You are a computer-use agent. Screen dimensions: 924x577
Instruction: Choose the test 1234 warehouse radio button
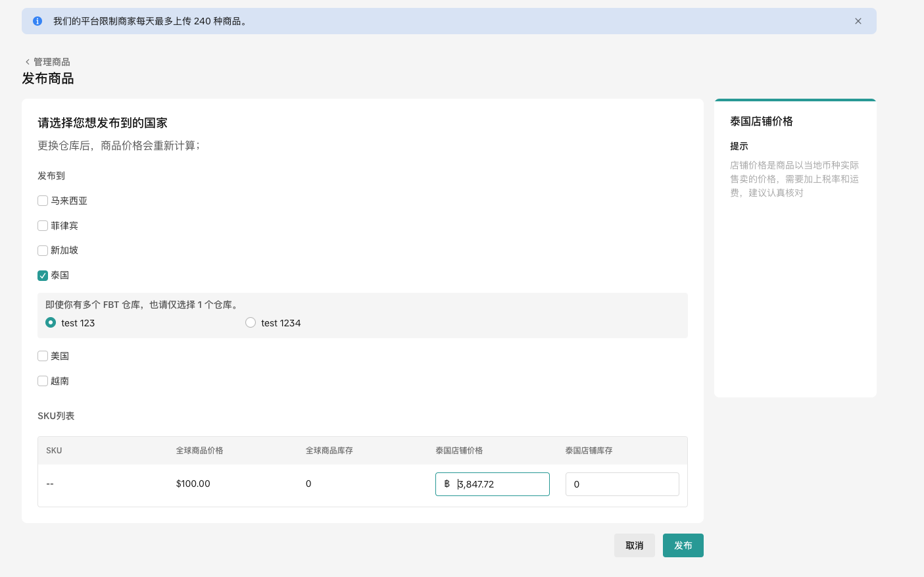(x=251, y=322)
